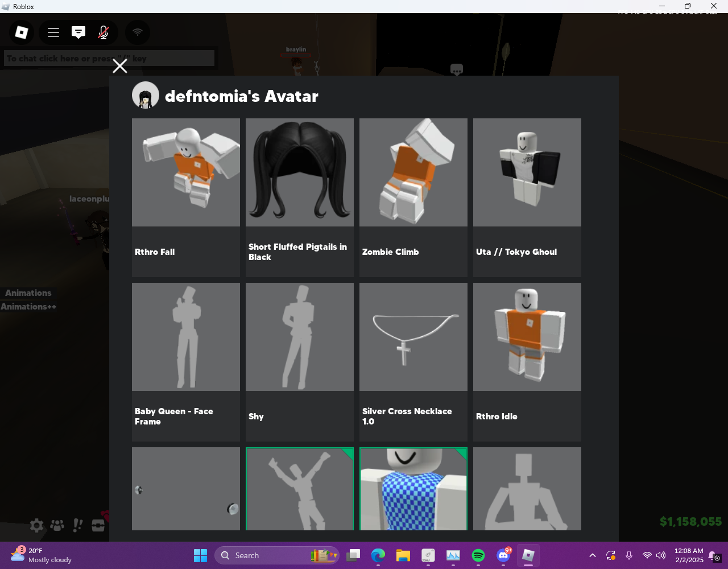Open Spotify from taskbar
The width and height of the screenshot is (728, 569).
[x=478, y=555]
